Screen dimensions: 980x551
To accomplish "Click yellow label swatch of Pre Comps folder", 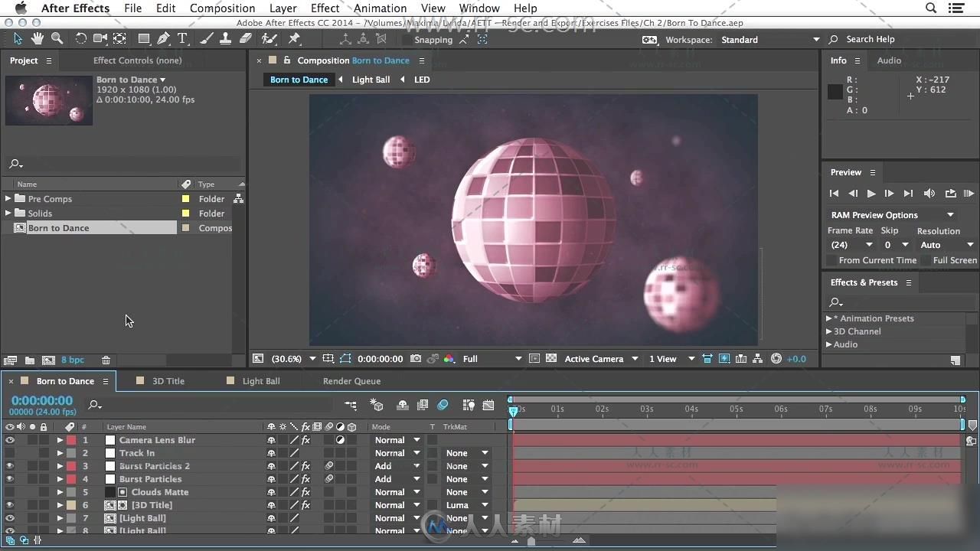I will click(x=185, y=198).
